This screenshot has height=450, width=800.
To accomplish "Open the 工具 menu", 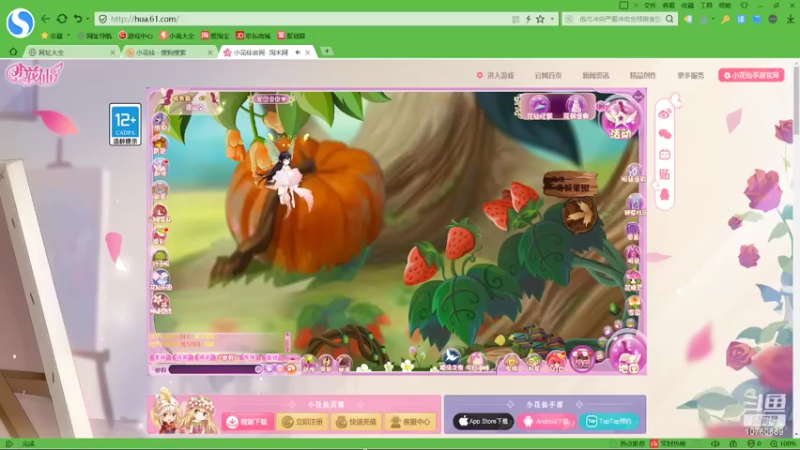I will click(706, 5).
